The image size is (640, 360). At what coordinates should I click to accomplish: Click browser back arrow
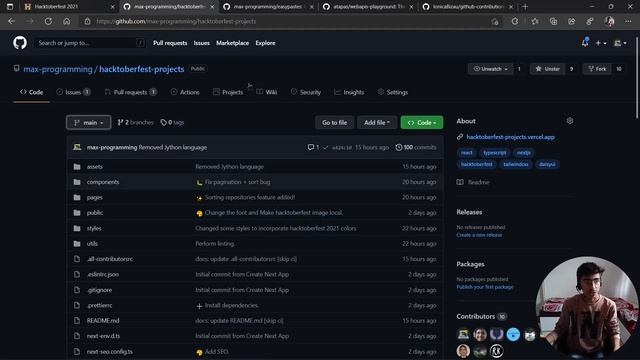tap(11, 21)
